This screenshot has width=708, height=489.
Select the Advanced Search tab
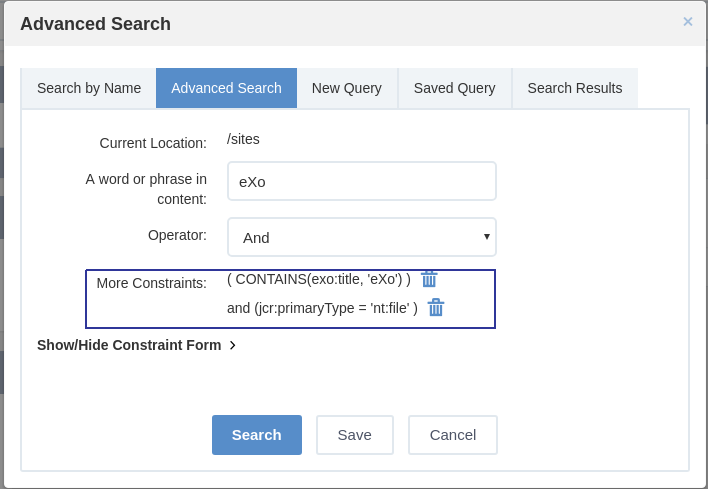click(226, 88)
